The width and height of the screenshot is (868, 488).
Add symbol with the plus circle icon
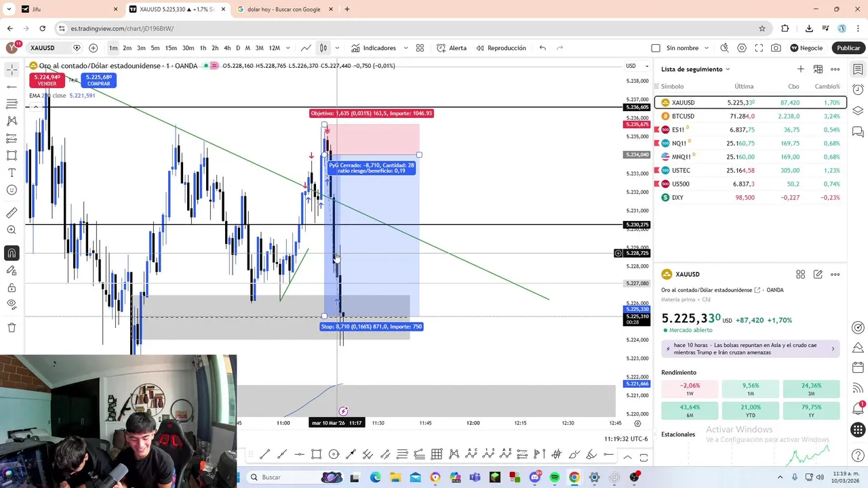pyautogui.click(x=93, y=48)
